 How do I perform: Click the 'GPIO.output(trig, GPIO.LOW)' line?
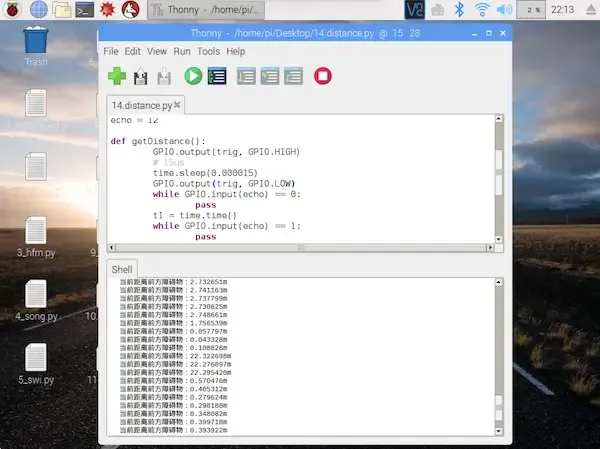click(x=224, y=184)
